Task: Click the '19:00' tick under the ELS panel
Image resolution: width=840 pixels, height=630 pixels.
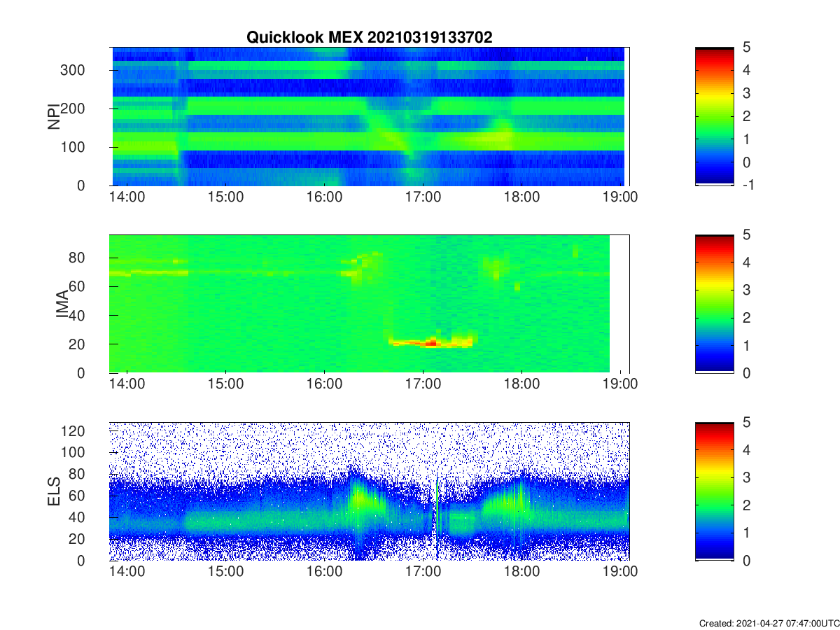Action: click(620, 573)
